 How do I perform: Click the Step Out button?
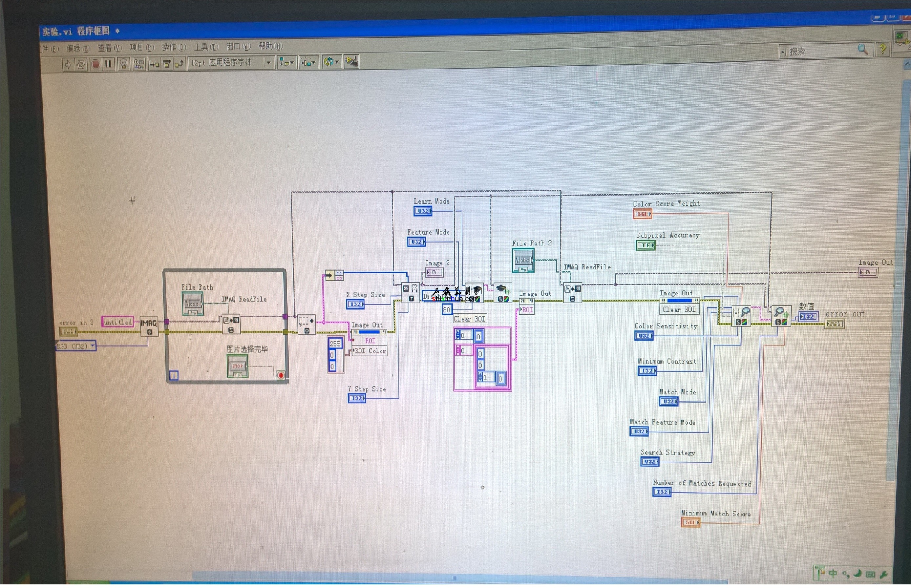click(180, 63)
